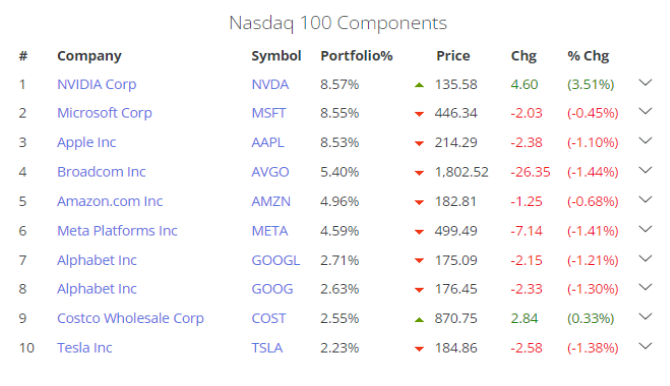
Task: Click the green up arrow beside NVIDIA price
Action: click(419, 85)
